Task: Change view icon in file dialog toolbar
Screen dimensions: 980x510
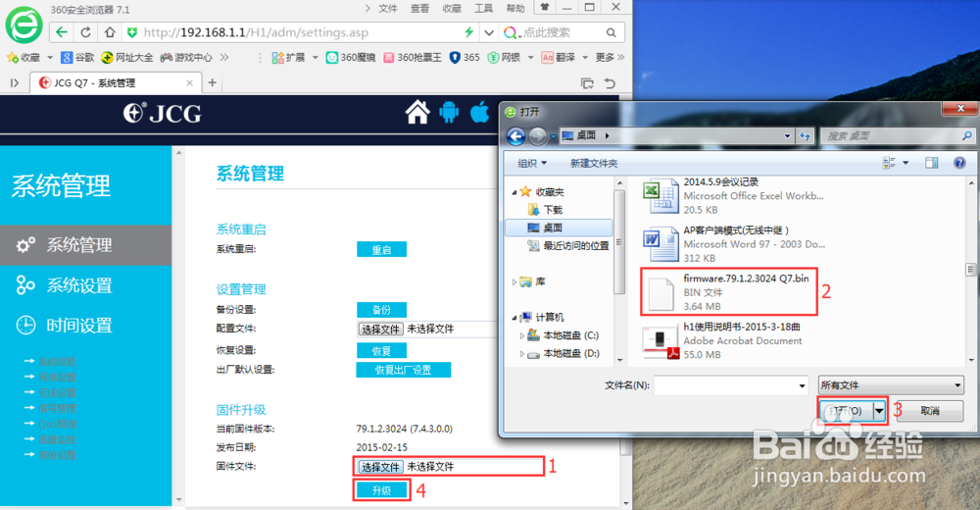Action: click(x=889, y=163)
